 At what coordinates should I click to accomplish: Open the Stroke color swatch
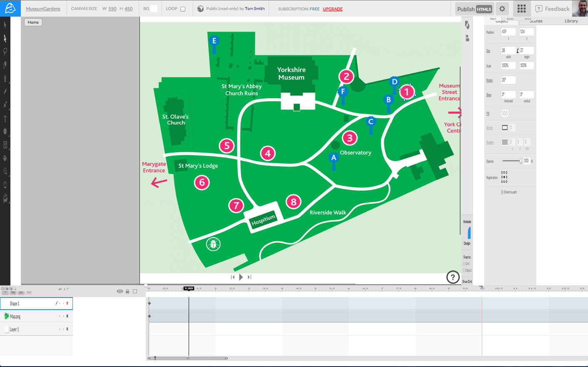pos(505,127)
